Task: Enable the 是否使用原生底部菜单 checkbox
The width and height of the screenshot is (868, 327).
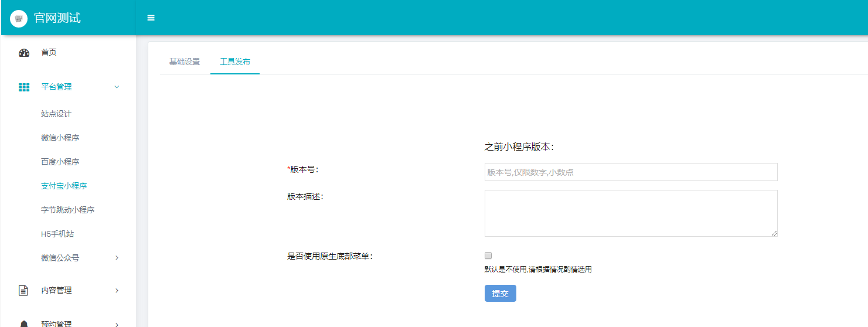Action: 488,256
